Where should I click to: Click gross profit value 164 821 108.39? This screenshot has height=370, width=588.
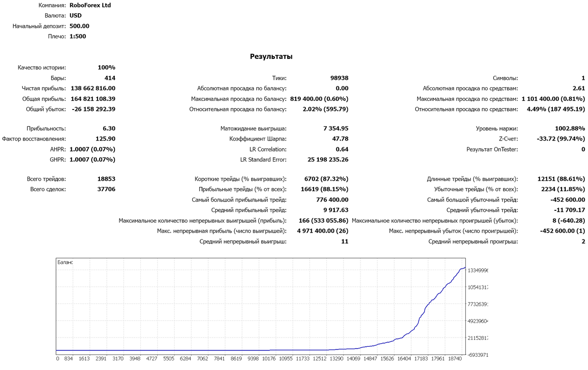click(x=93, y=99)
